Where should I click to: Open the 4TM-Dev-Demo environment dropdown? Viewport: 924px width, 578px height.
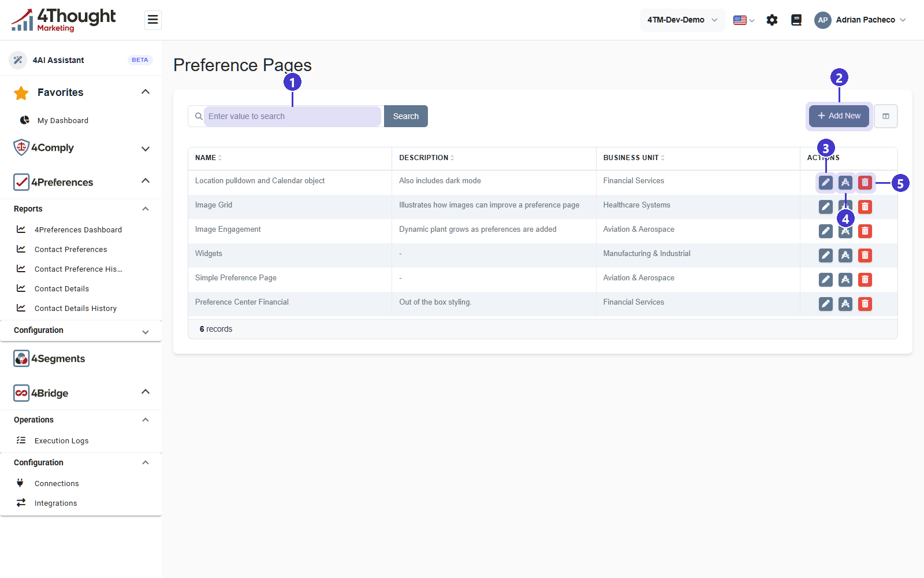point(682,20)
